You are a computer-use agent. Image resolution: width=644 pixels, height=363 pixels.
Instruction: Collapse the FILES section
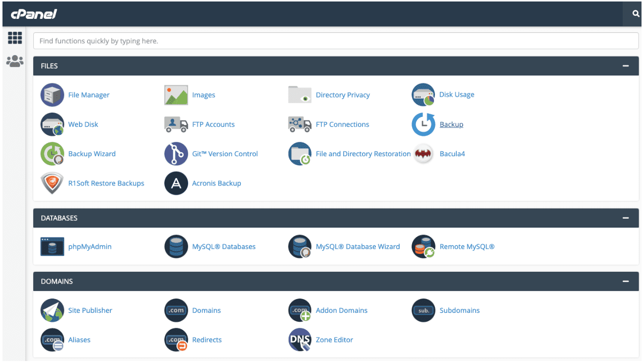point(626,66)
